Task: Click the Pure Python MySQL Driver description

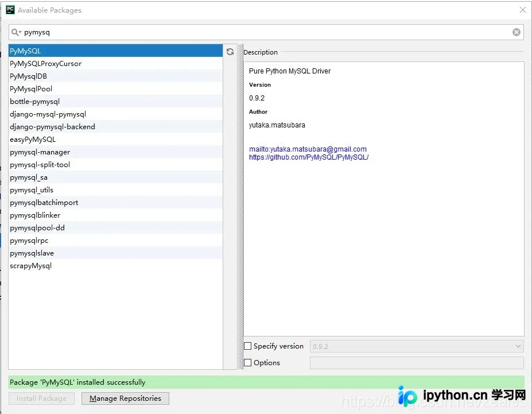Action: coord(290,71)
